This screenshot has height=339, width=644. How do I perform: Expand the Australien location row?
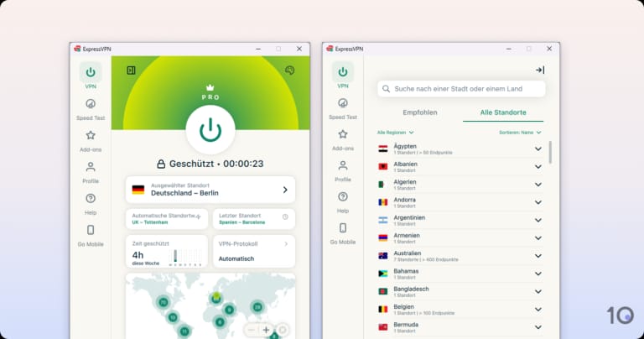pyautogui.click(x=538, y=256)
